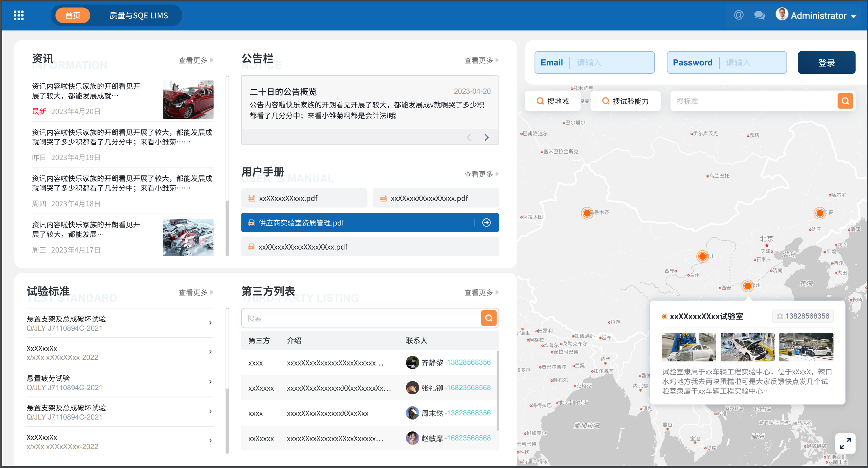Click 查看更多 in the 资讯 section
The image size is (868, 468).
click(196, 60)
